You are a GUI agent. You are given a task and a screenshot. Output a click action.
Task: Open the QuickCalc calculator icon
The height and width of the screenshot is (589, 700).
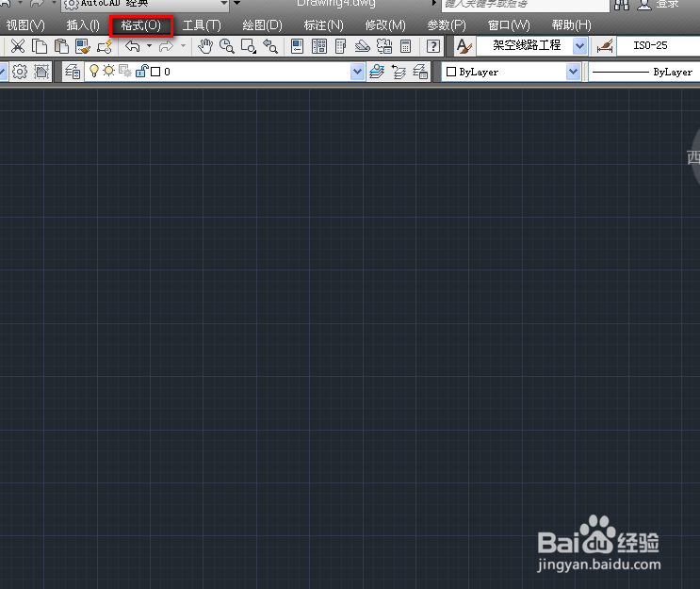click(x=405, y=46)
